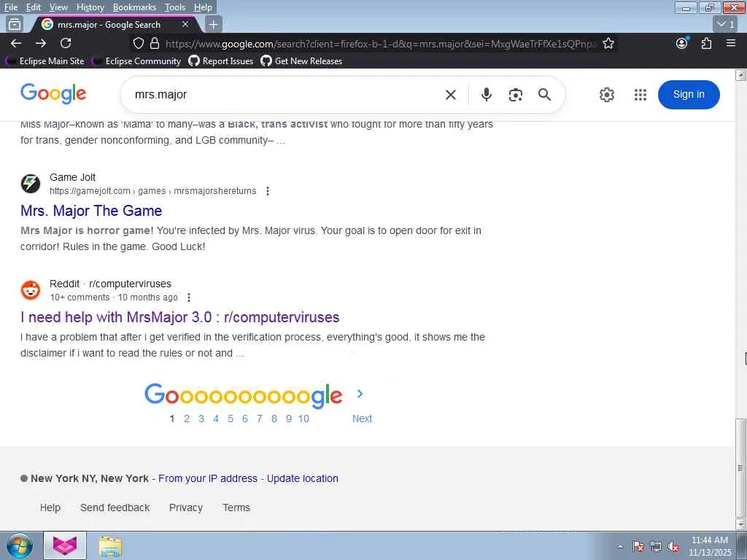Go to results page 9
Viewport: 747px width, 560px height.
[x=289, y=419]
